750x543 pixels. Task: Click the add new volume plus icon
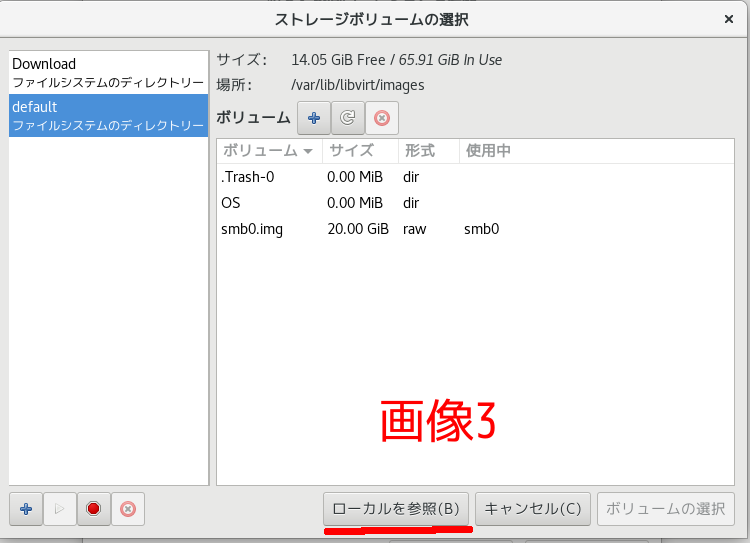[x=314, y=118]
